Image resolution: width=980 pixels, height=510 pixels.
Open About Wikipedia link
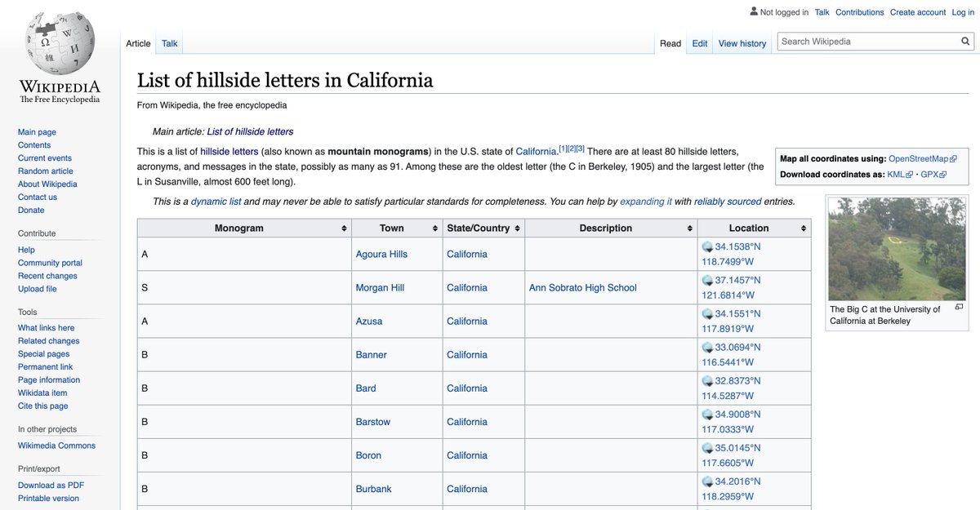47,184
